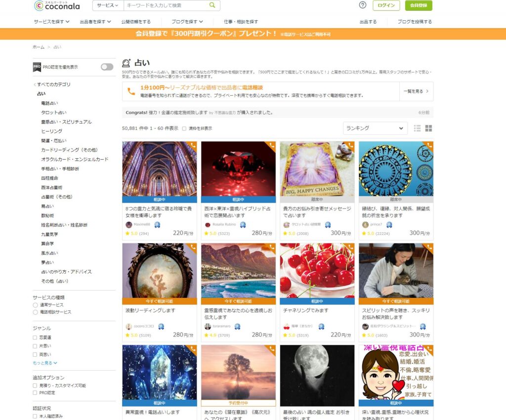Screen dimensions: 506x420
Task: Open ブログを探す menu
Action: pyautogui.click(x=187, y=22)
